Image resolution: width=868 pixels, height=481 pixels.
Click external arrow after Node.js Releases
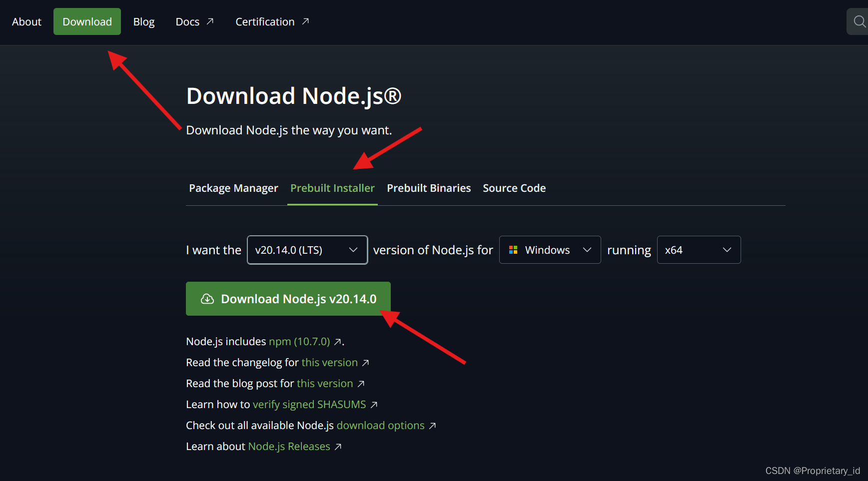[x=338, y=447]
